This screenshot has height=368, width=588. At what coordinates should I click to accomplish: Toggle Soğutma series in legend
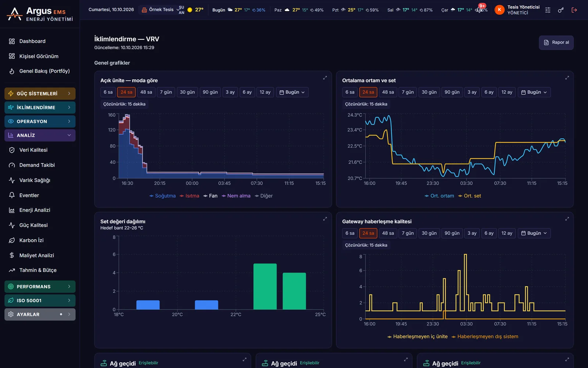coord(162,196)
